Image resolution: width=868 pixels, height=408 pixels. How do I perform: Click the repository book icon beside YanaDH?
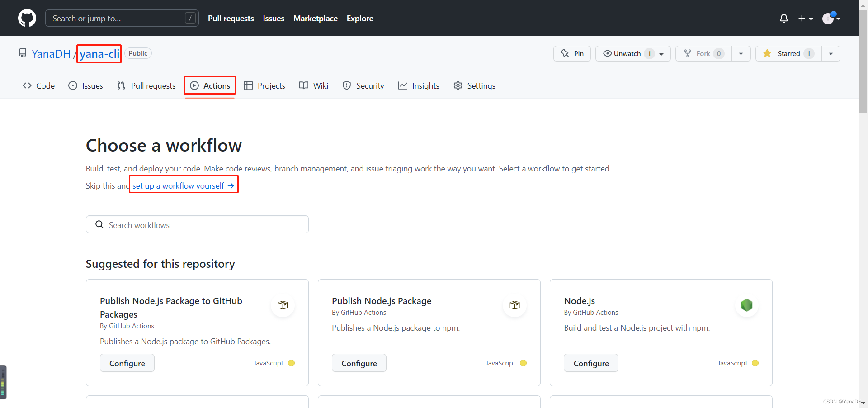coord(23,53)
